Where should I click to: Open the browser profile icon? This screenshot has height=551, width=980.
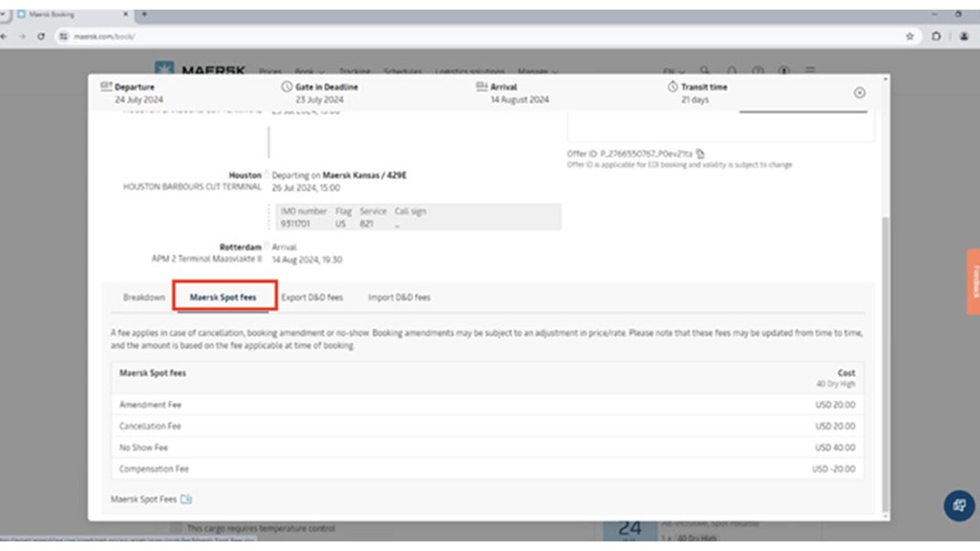[x=964, y=36]
